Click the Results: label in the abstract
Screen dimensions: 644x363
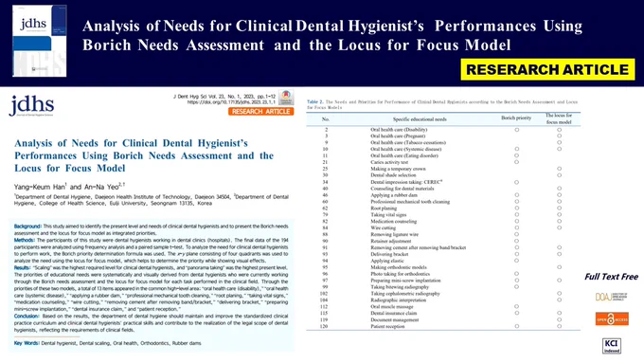pyautogui.click(x=23, y=267)
